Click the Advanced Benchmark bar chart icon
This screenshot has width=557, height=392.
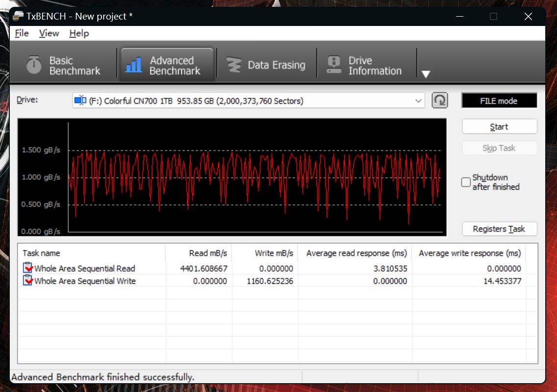point(133,65)
